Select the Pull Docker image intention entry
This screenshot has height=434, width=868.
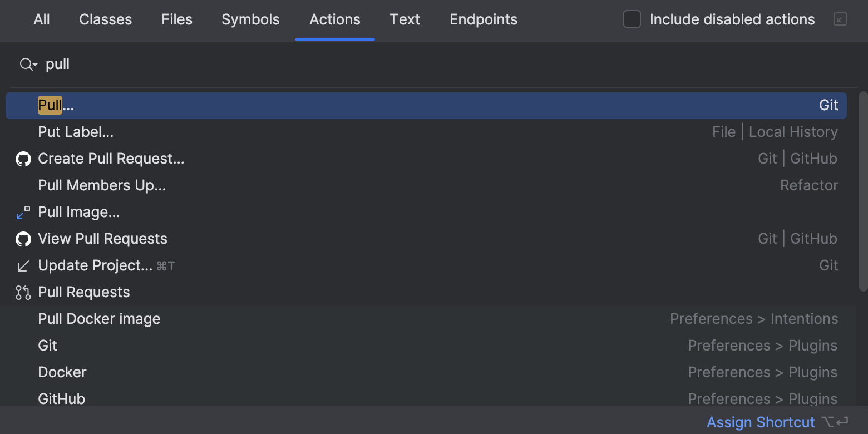[x=99, y=318]
